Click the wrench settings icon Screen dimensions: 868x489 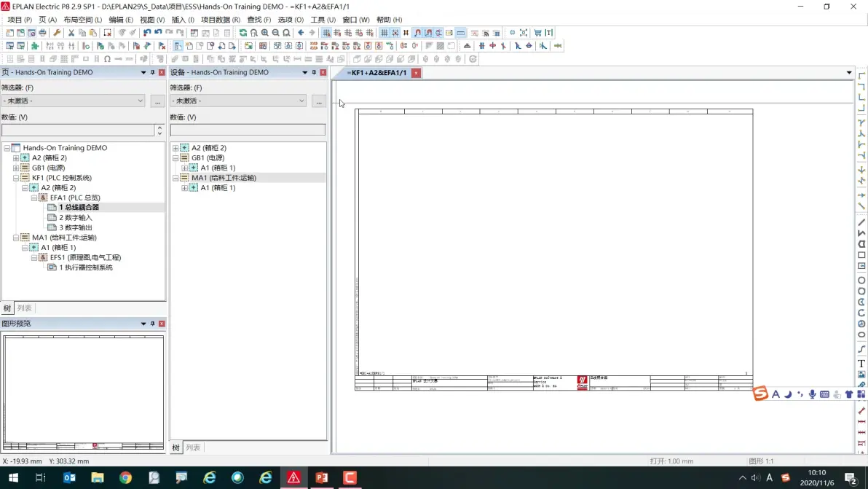57,33
